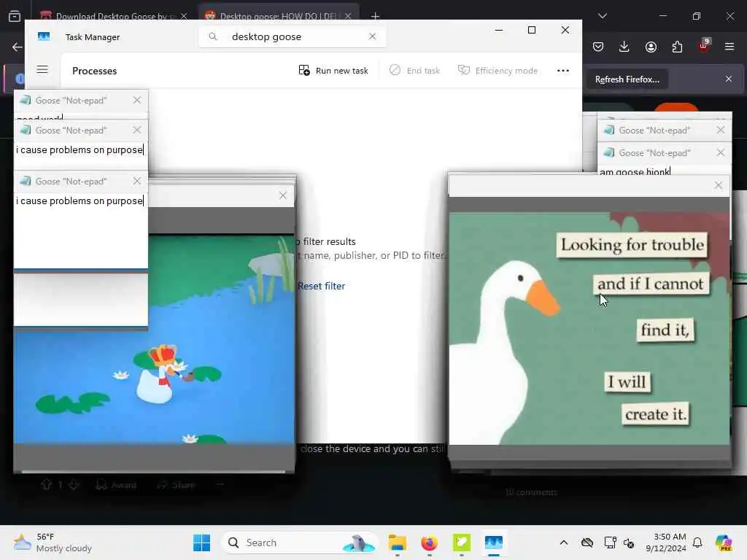Click the crowned goose pond image

(x=154, y=338)
